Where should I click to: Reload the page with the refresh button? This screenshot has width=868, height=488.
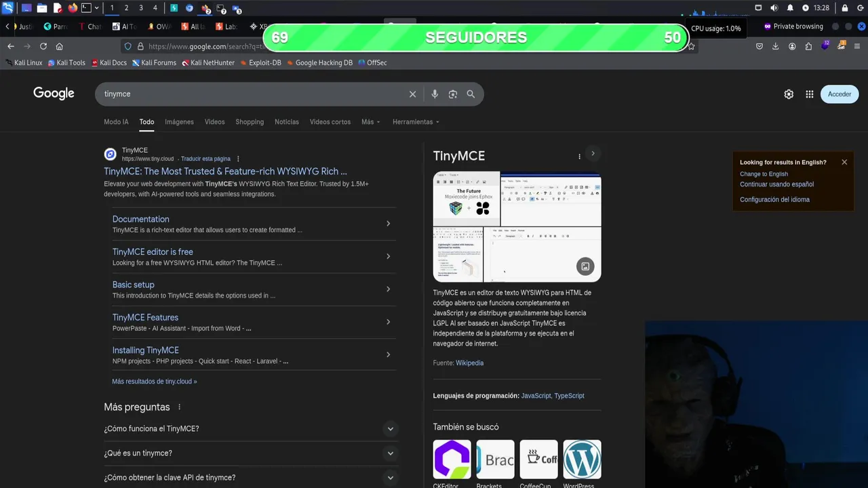43,46
